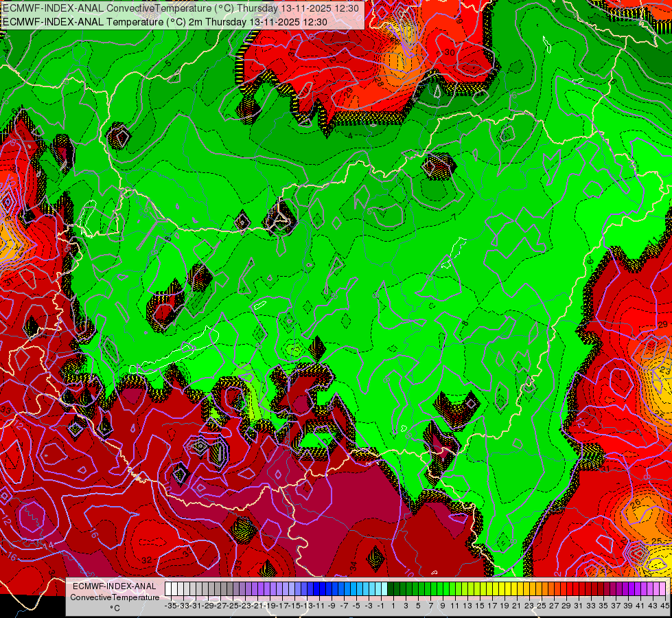Image resolution: width=672 pixels, height=618 pixels.
Task: Click the 'Temperature (°C) 2m' title line
Action: click(165, 22)
